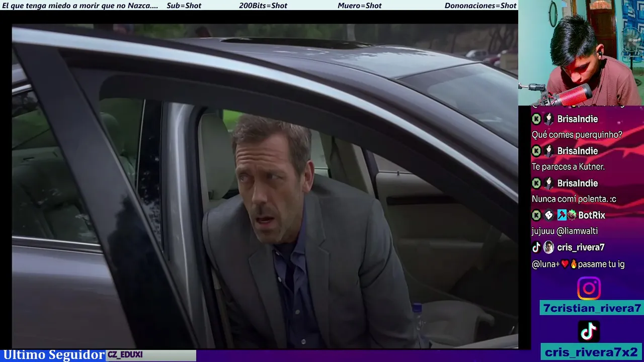644x362 pixels.
Task: Click 'Nunca comí polenta. :c' chat message
Action: click(x=574, y=199)
